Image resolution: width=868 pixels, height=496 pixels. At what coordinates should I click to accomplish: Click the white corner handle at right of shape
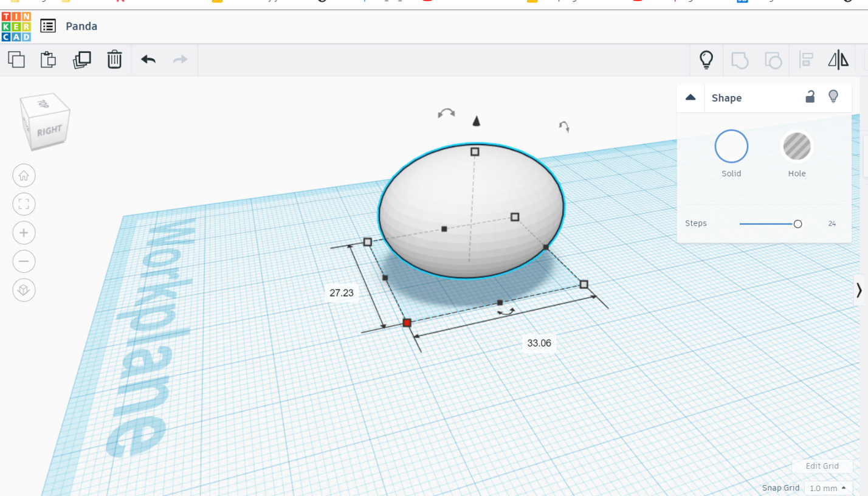(584, 284)
